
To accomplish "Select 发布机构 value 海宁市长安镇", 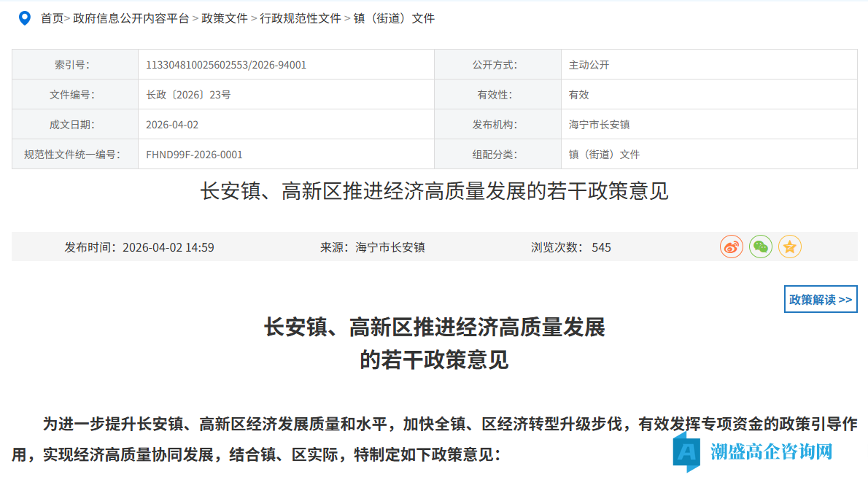I will (599, 125).
